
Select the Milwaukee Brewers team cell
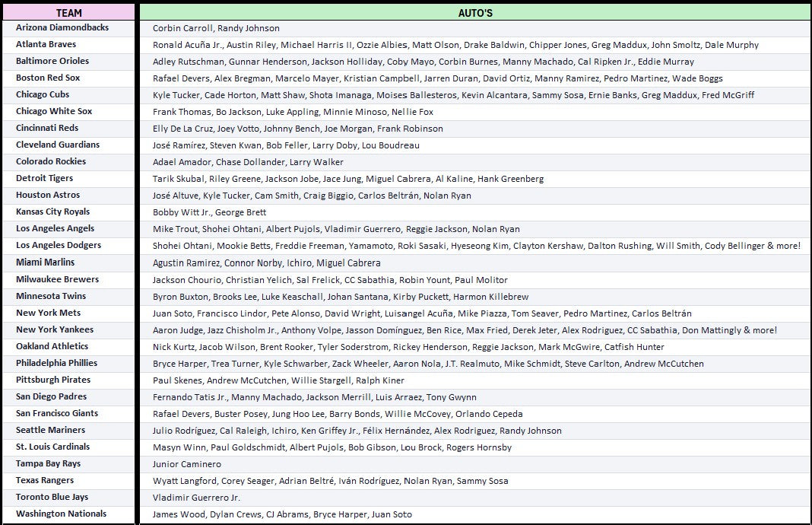point(68,280)
